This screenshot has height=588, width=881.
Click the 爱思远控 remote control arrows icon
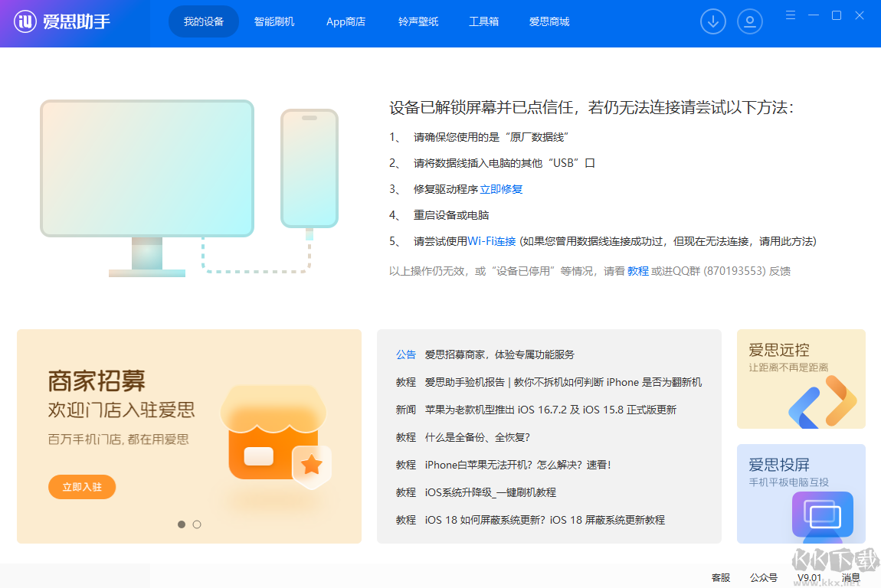(x=823, y=401)
